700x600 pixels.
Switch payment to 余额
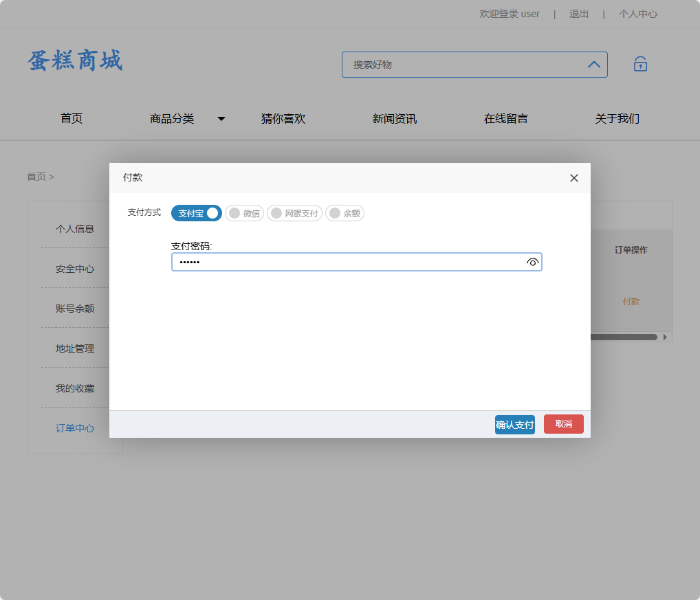pyautogui.click(x=344, y=213)
